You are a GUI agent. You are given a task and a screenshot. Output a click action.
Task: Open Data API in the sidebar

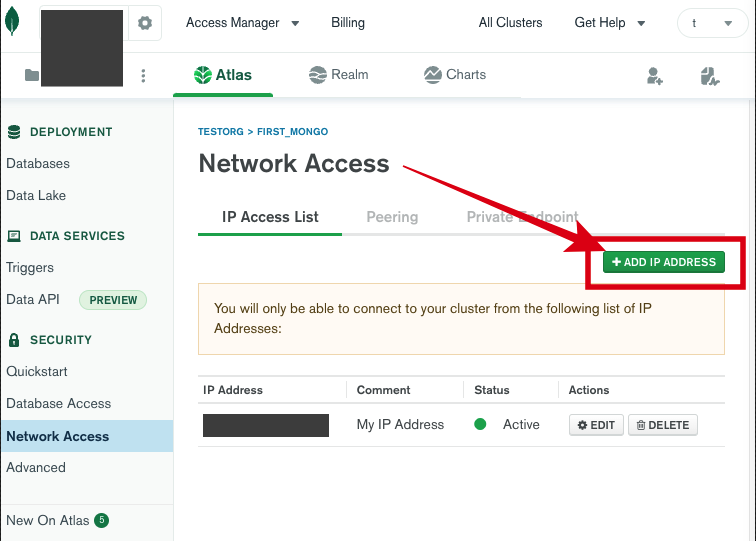click(x=33, y=299)
